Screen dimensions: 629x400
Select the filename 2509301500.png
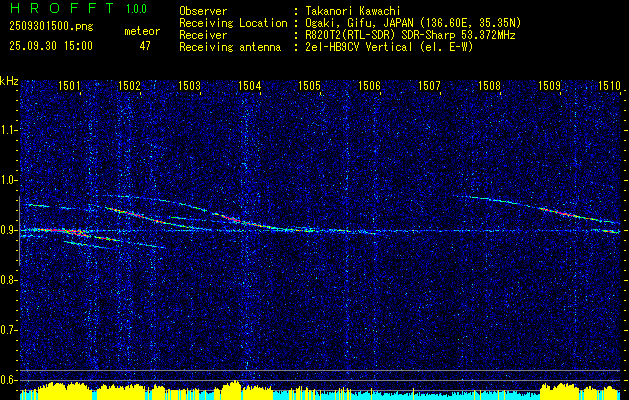(x=51, y=26)
